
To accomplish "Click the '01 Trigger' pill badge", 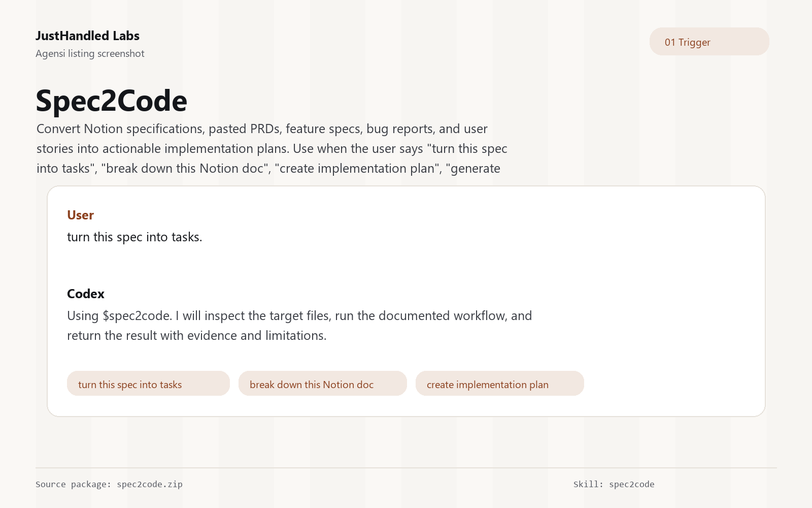I will point(709,42).
